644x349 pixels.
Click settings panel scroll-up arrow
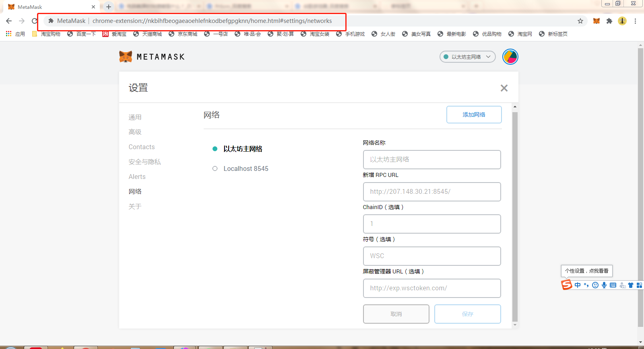[515, 107]
